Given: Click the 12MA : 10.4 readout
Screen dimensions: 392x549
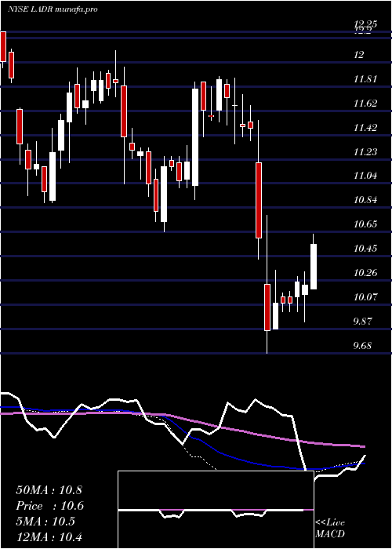Looking at the screenshot, I should 49,536.
